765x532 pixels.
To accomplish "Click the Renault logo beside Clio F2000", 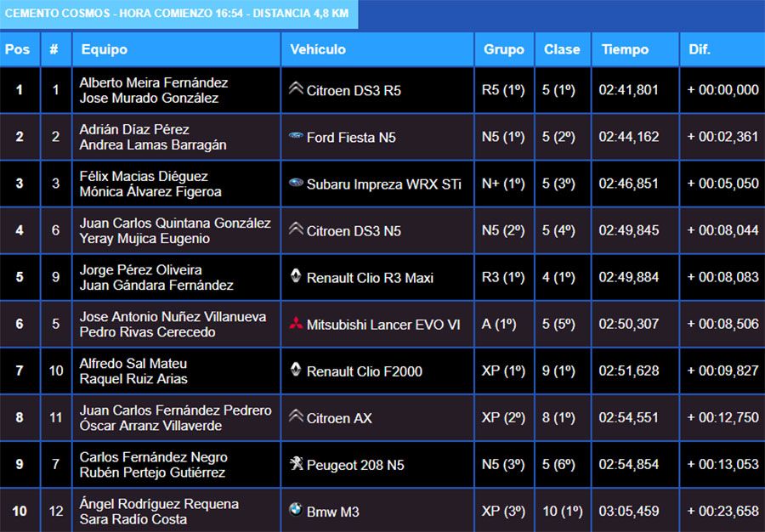I will (296, 370).
